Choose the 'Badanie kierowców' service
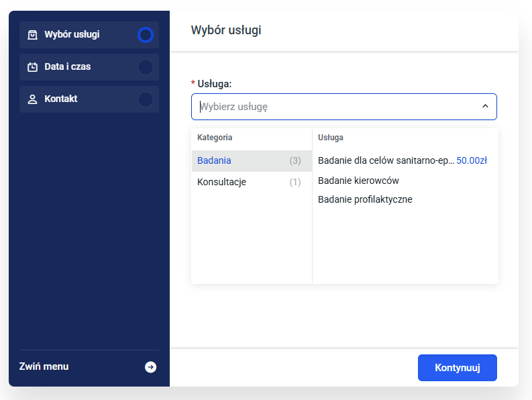 pos(358,181)
